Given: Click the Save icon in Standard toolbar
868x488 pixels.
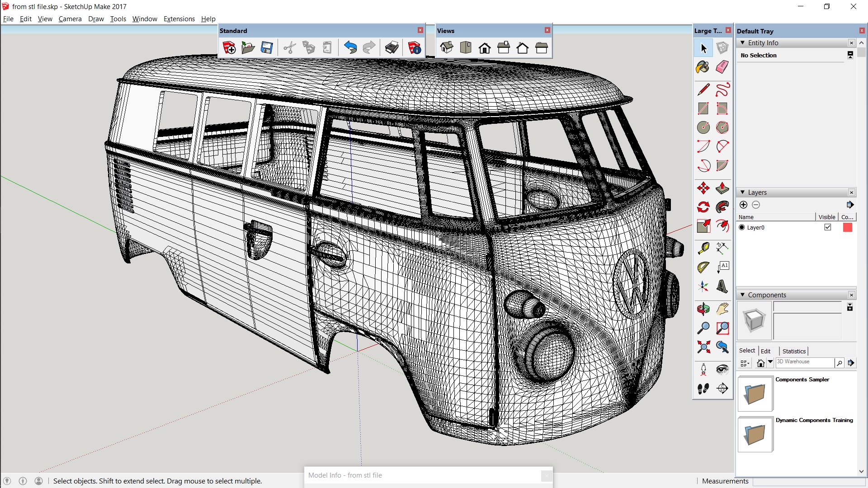Looking at the screenshot, I should coord(267,47).
